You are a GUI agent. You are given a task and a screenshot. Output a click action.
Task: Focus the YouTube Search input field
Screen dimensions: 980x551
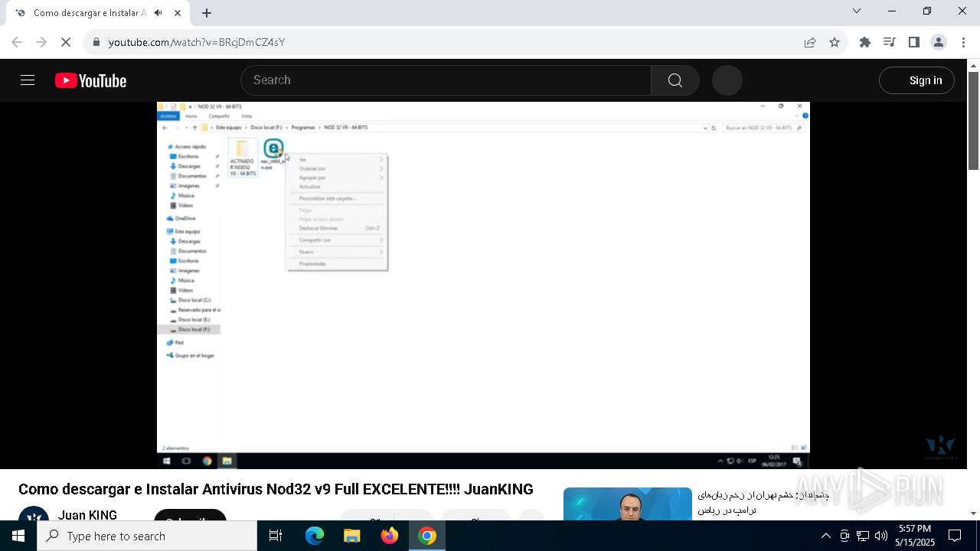coord(446,80)
